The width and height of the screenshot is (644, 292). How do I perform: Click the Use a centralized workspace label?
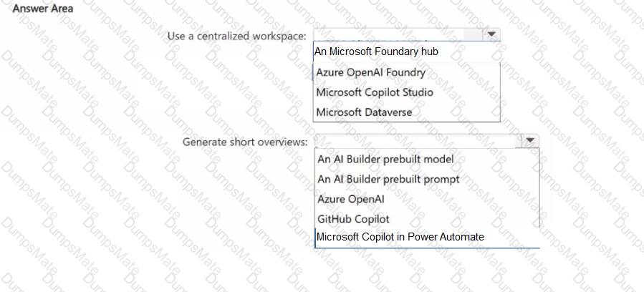[236, 36]
